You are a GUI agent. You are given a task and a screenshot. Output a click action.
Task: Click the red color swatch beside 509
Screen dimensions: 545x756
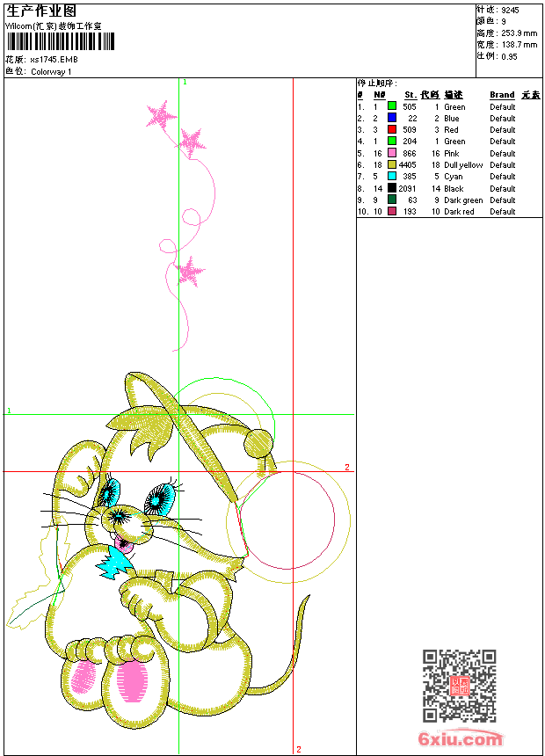coord(392,129)
